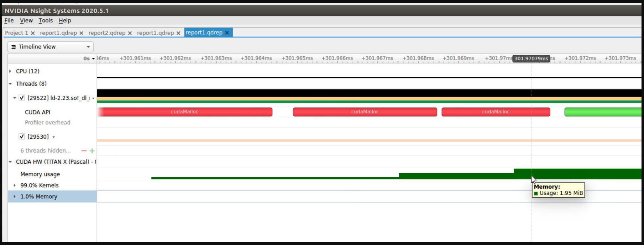Close the Project 1 tab
This screenshot has width=644, height=245.
[33, 33]
